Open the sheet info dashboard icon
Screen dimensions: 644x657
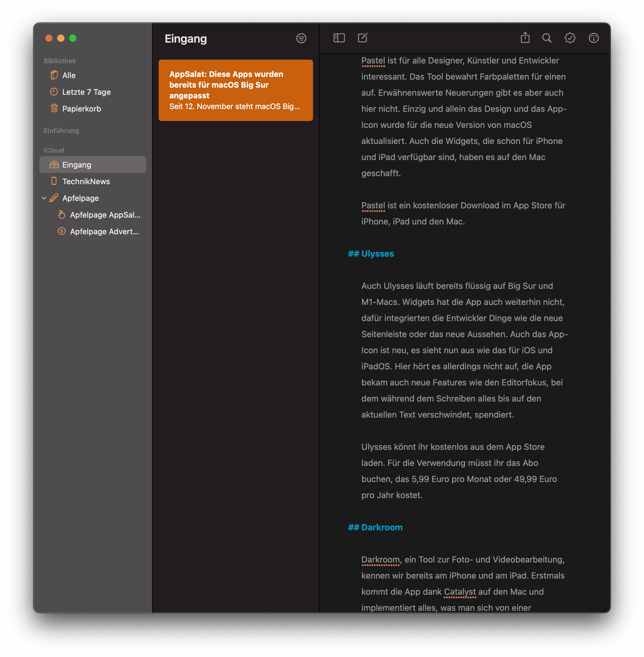(594, 38)
